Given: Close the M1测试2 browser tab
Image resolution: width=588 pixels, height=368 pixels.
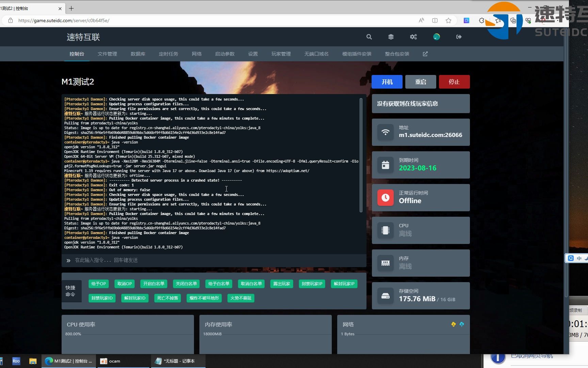Looking at the screenshot, I should 60,9.
